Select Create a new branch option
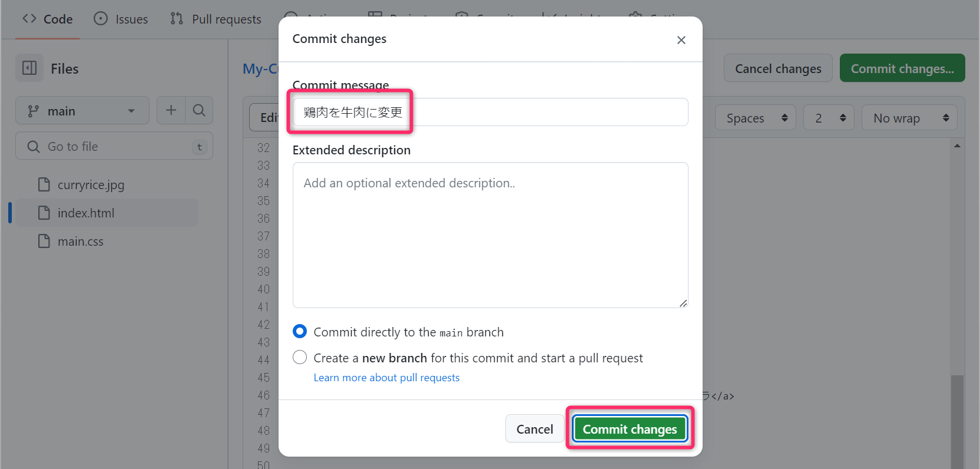 tap(300, 358)
